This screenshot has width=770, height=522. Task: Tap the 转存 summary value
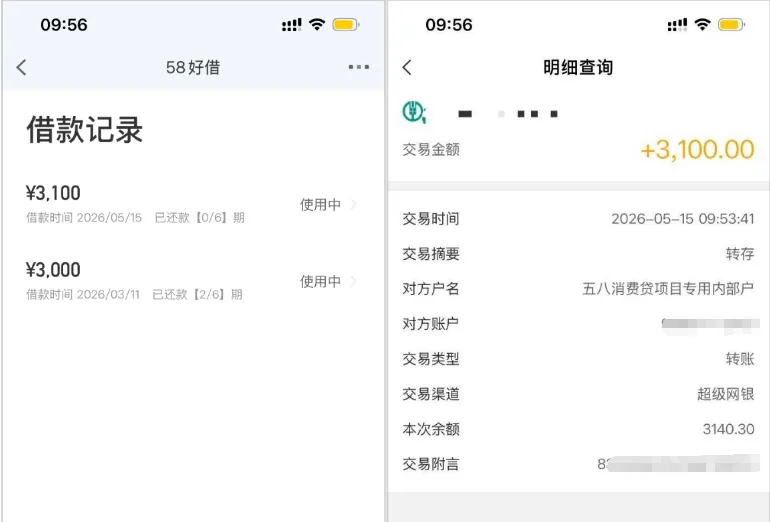point(740,254)
